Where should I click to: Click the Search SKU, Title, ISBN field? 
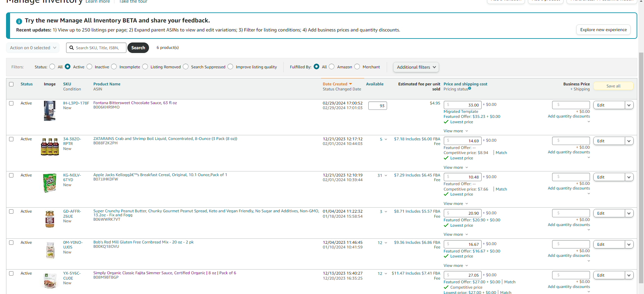[x=96, y=48]
